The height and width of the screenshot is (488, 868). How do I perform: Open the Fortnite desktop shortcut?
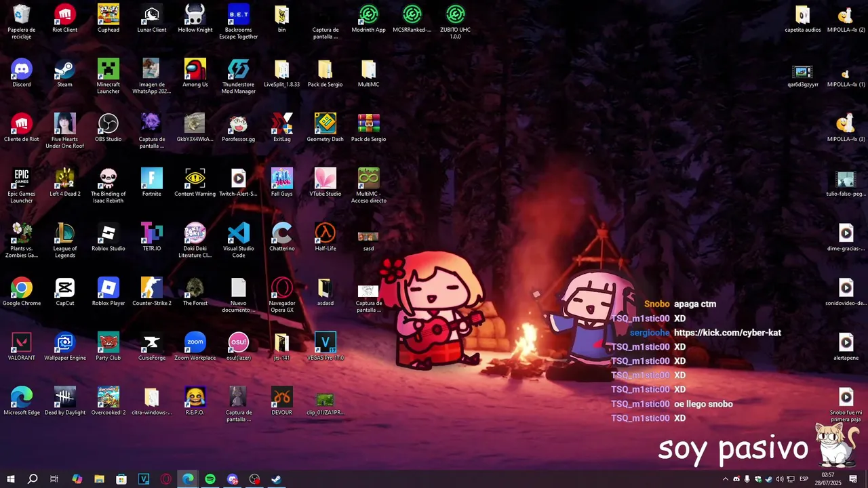coord(152,183)
